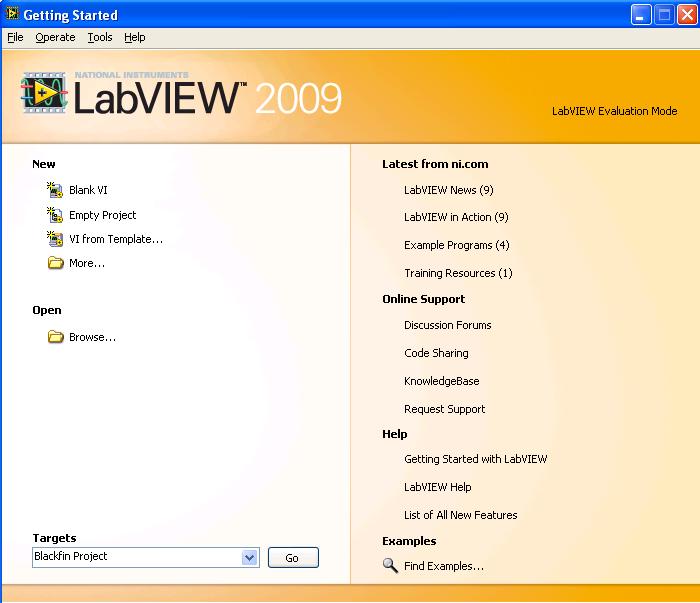Image resolution: width=700 pixels, height=603 pixels.
Task: Click LabVIEW Evaluation Mode text
Action: tap(614, 111)
